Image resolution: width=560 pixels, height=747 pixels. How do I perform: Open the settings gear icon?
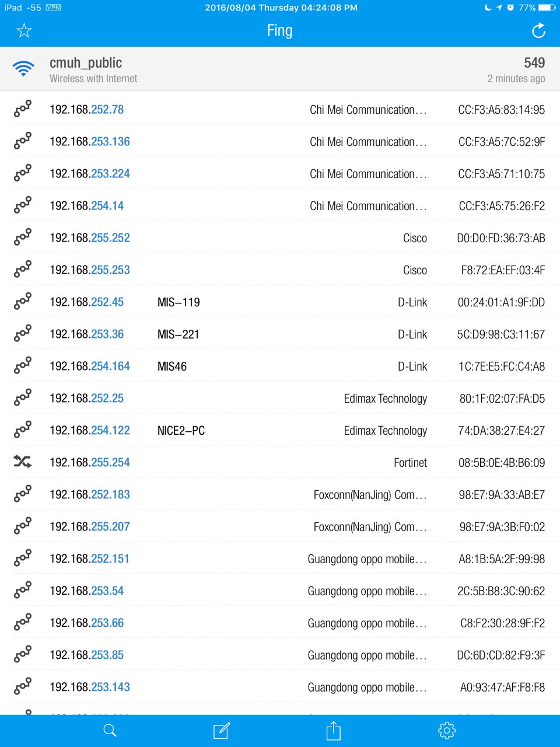[x=446, y=730]
